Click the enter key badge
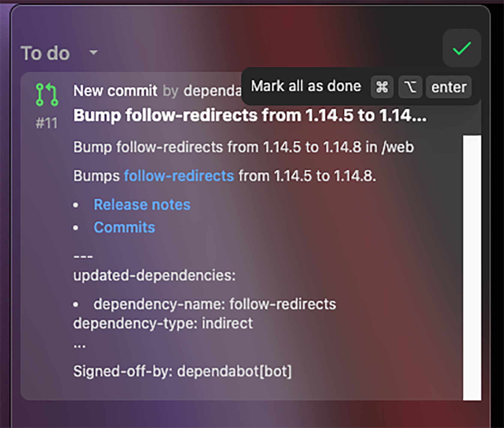504x428 pixels. click(448, 87)
